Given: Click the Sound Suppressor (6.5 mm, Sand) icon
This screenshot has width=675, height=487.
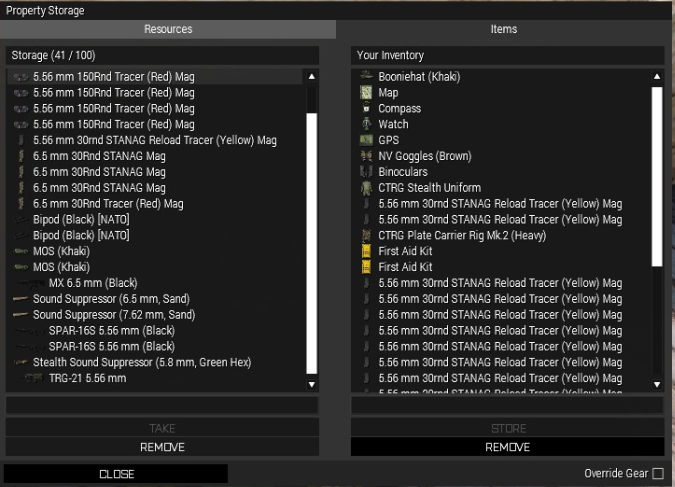Looking at the screenshot, I should pyautogui.click(x=21, y=298).
